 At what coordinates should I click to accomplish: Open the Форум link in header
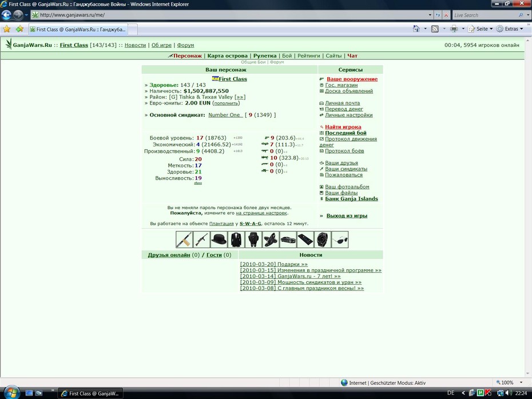click(185, 45)
